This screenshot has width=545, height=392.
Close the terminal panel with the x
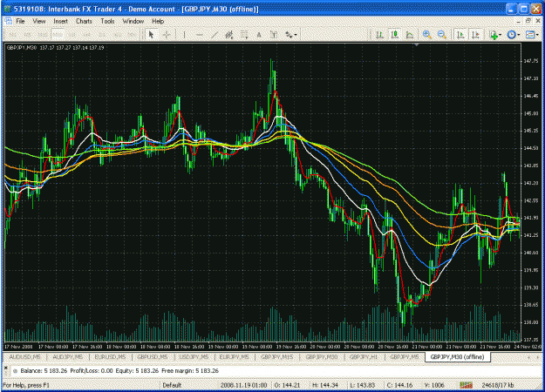(6, 368)
